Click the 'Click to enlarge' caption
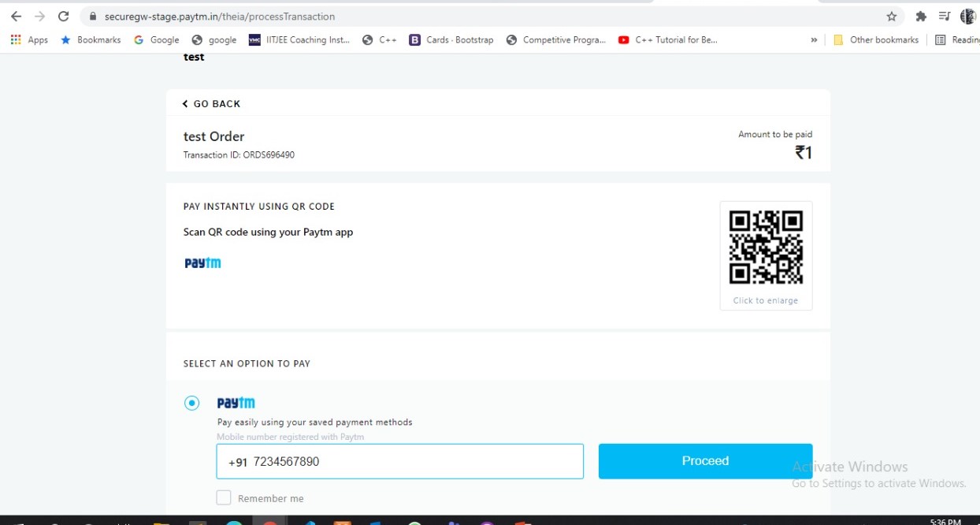The width and height of the screenshot is (980, 525). tap(766, 300)
